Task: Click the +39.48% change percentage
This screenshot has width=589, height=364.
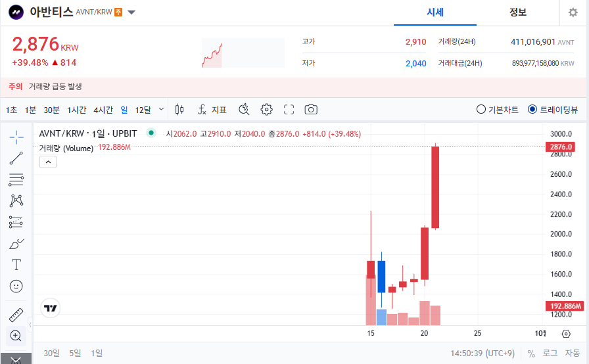Action: coord(30,62)
